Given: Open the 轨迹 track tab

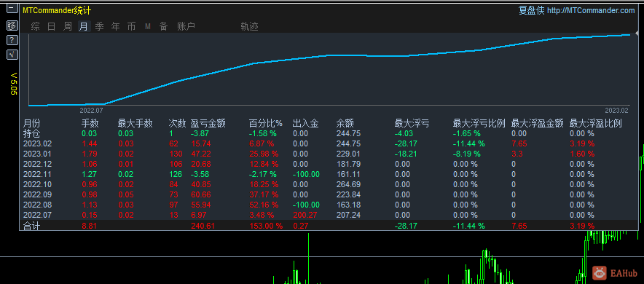Looking at the screenshot, I should pos(249,27).
